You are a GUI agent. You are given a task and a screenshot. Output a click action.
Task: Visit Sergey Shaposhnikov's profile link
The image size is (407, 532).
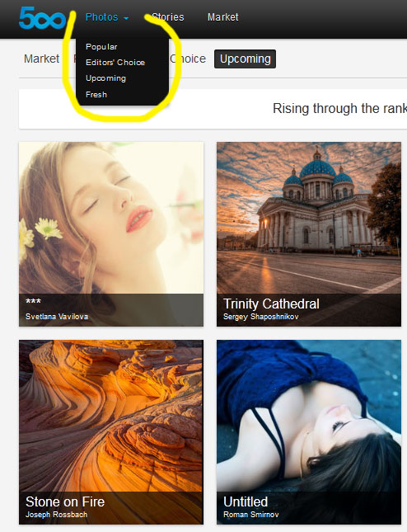coord(260,317)
